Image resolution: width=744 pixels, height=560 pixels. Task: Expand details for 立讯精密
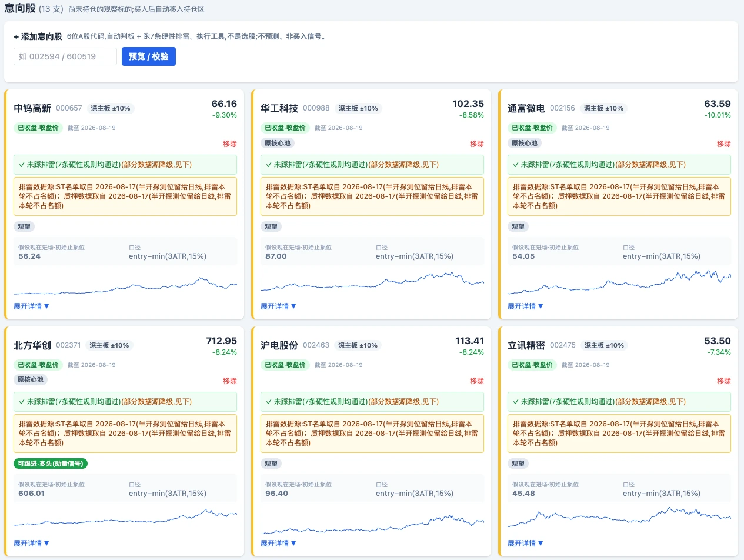526,543
